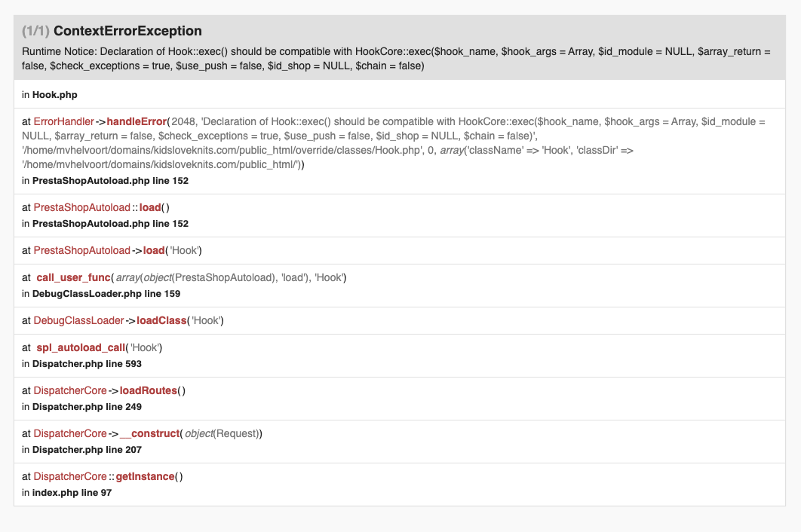801x532 pixels.
Task: Select the loadClass method name
Action: coord(161,320)
